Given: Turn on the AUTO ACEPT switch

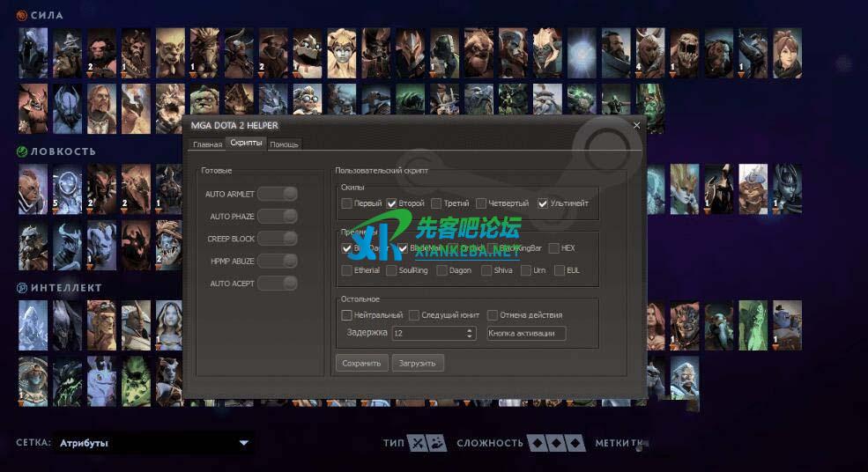Looking at the screenshot, I should [x=277, y=283].
